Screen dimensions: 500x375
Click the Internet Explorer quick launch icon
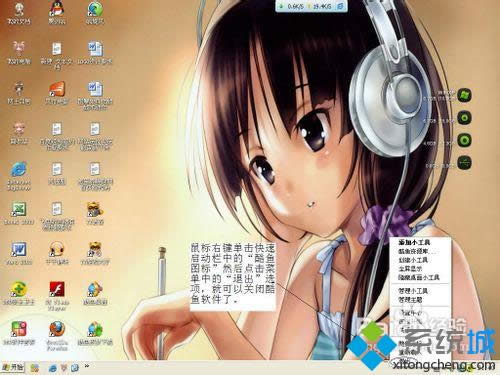coord(52,368)
